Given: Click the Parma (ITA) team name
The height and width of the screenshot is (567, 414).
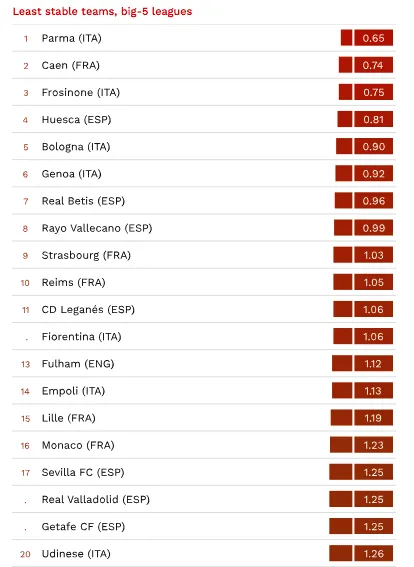Looking at the screenshot, I should point(71,38).
